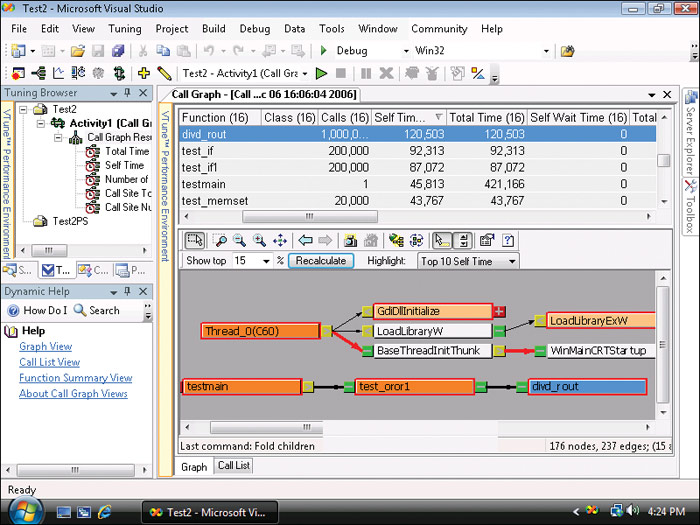The width and height of the screenshot is (700, 525).
Task: Toggle the rectangle selection mode button
Action: [x=195, y=241]
